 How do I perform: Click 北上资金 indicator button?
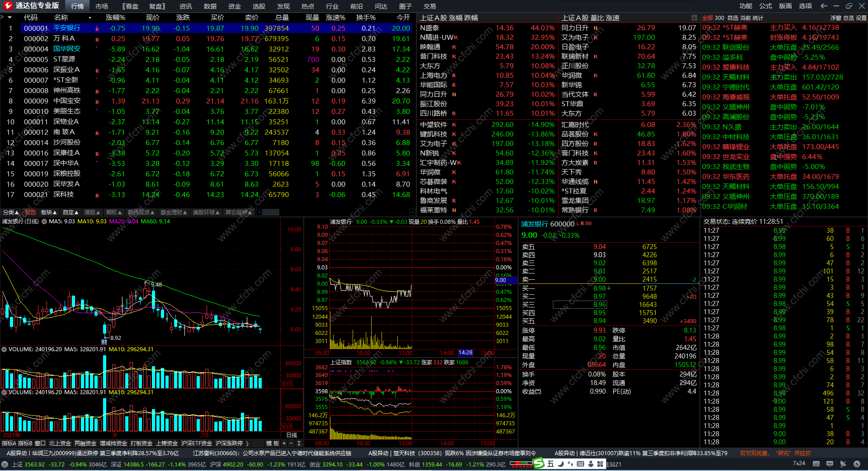60,443
